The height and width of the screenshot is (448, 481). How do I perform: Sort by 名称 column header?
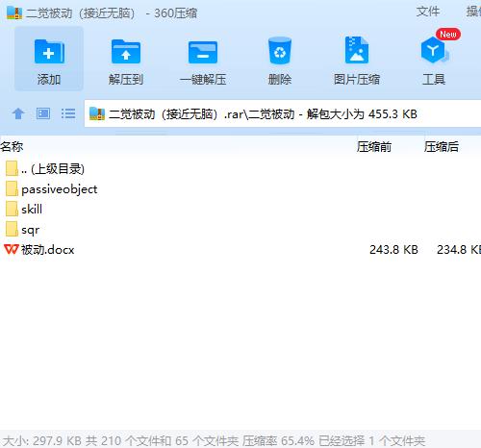pos(12,147)
